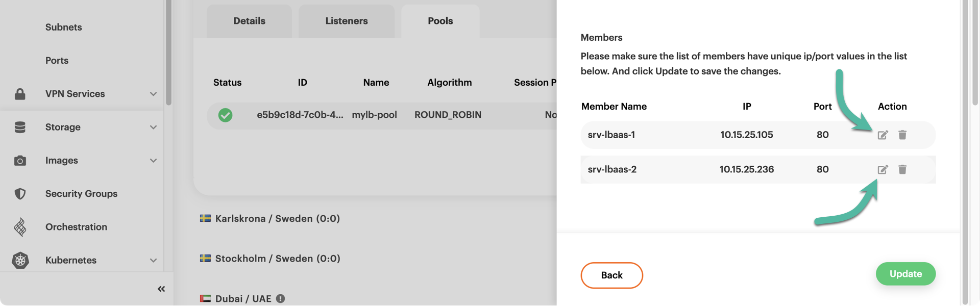Click the VPN Services lock icon
980x306 pixels.
pyautogui.click(x=20, y=94)
